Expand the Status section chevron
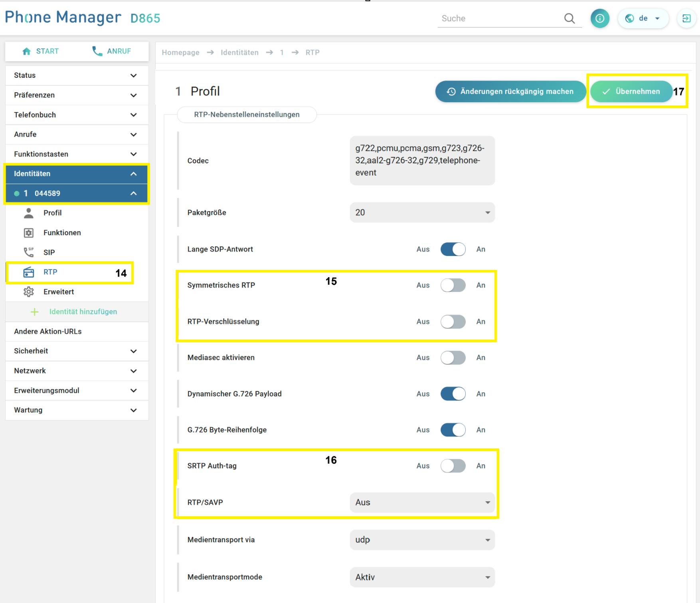Viewport: 700px width, 603px height. point(134,75)
